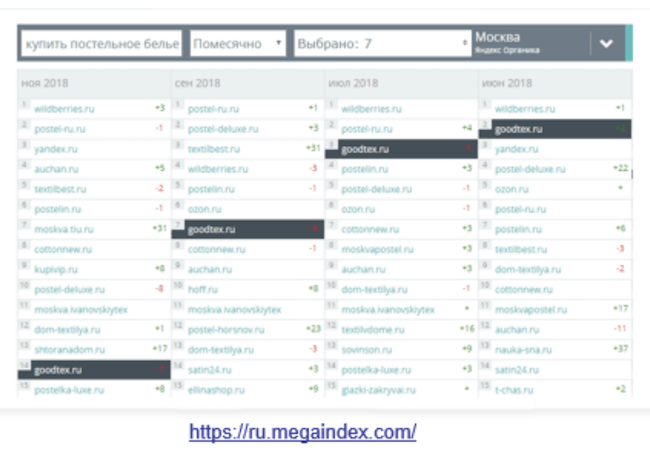
Task: Open sovinson.ru link
Action: [366, 350]
